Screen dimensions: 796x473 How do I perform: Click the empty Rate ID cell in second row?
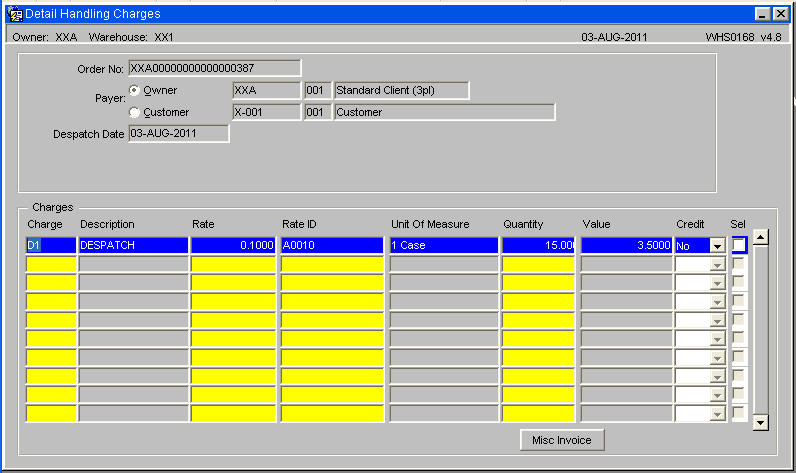pyautogui.click(x=332, y=264)
